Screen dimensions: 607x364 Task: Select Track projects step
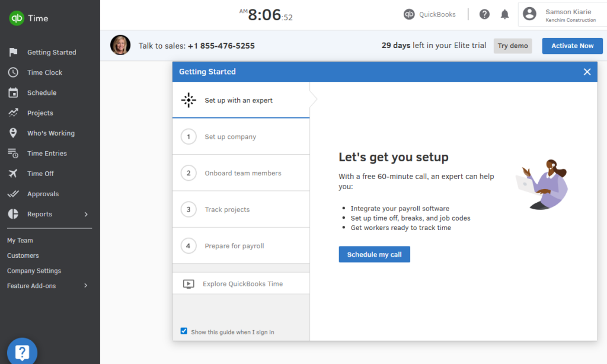241,209
